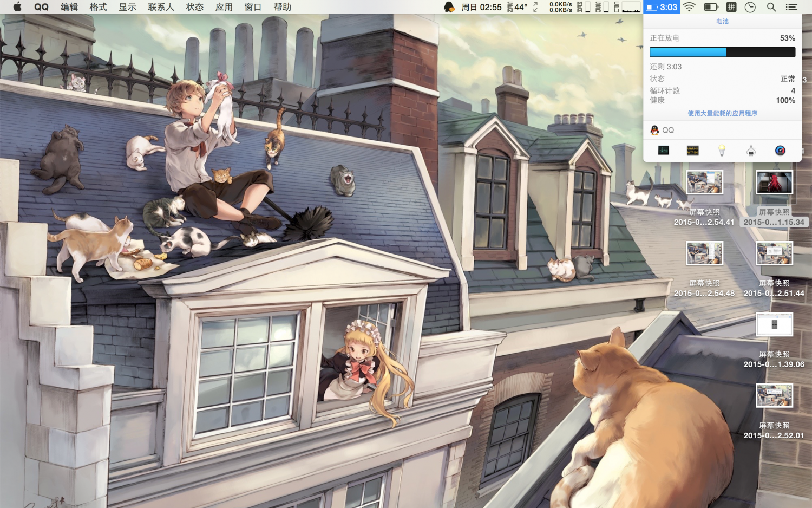Open the Apple menu
The width and height of the screenshot is (812, 508).
tap(17, 7)
